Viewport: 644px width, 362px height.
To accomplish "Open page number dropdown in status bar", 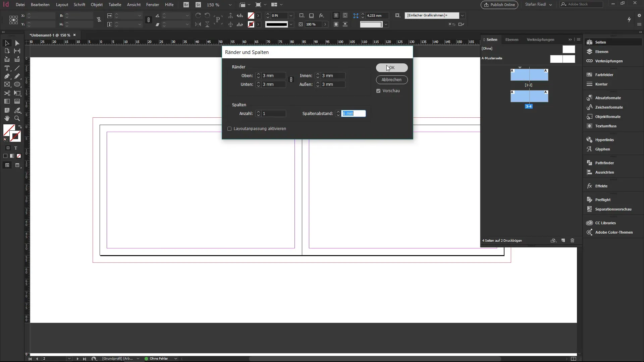I will [x=69, y=359].
